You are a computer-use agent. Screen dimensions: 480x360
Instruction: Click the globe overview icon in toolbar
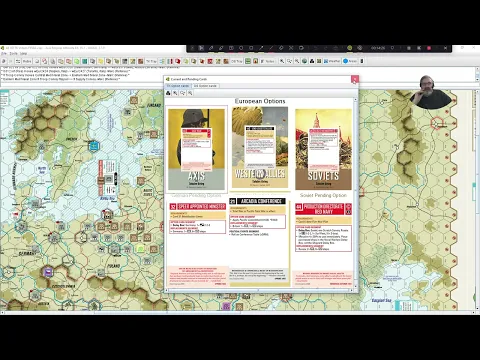pyautogui.click(x=304, y=61)
